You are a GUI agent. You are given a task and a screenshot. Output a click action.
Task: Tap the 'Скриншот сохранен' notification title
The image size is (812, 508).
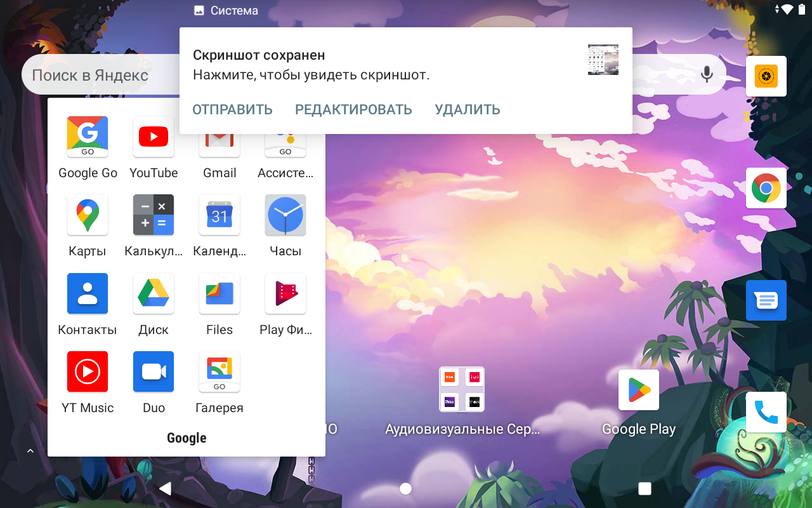point(259,55)
